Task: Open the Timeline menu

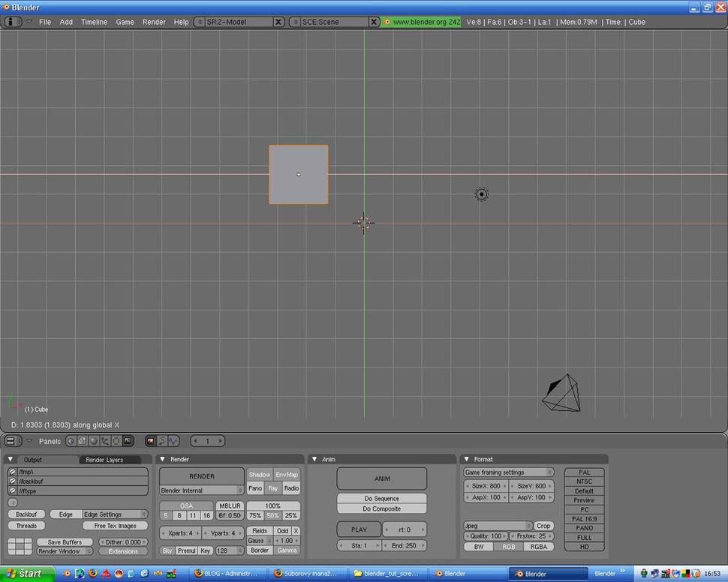Action: (95, 22)
